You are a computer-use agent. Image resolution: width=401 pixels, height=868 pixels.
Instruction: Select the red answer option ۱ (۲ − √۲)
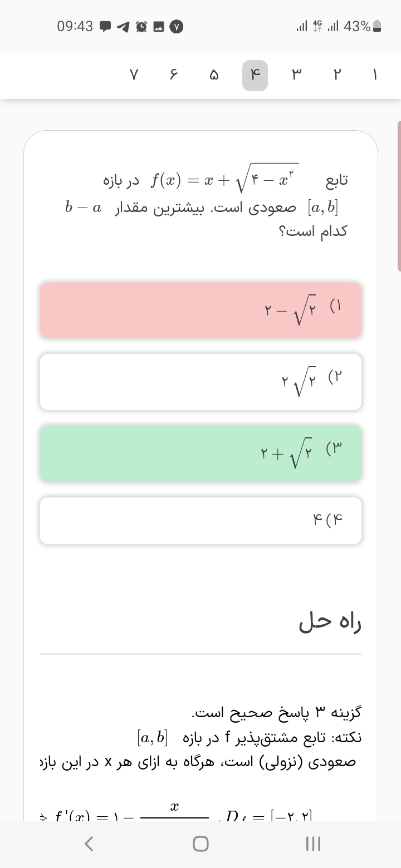200,310
